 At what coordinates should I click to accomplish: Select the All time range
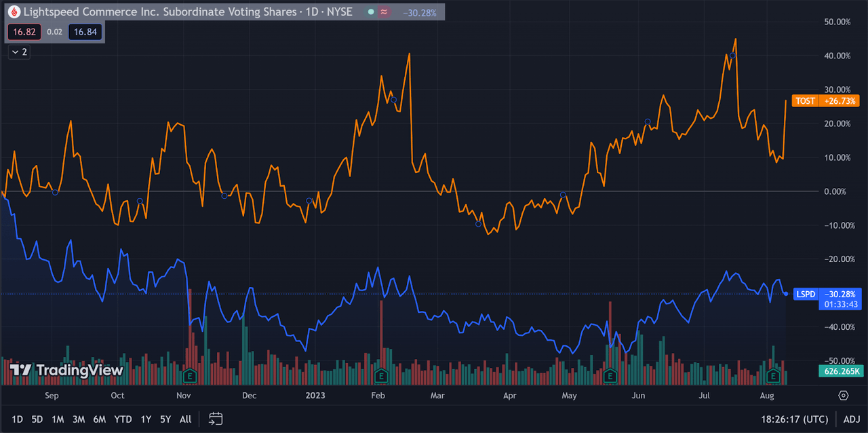pos(185,419)
